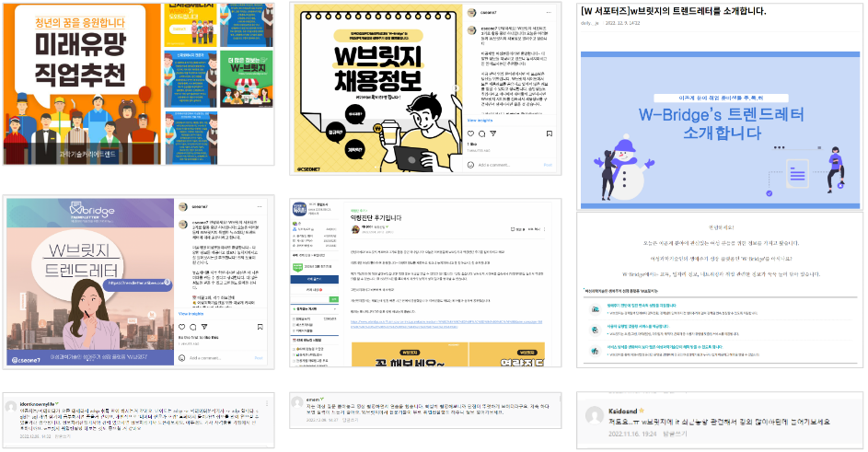This screenshot has width=868, height=452.
Task: Bookmark the 채용정보 Instagram post
Action: coord(550,133)
